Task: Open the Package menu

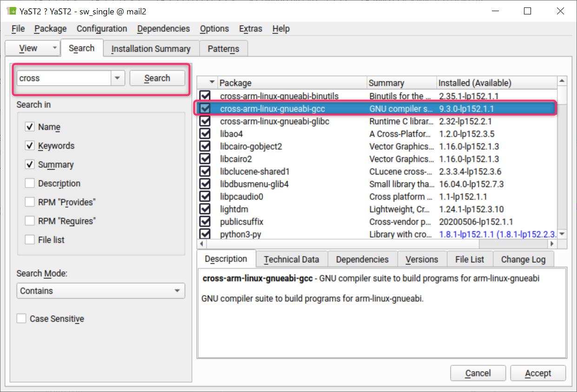Action: pyautogui.click(x=50, y=29)
